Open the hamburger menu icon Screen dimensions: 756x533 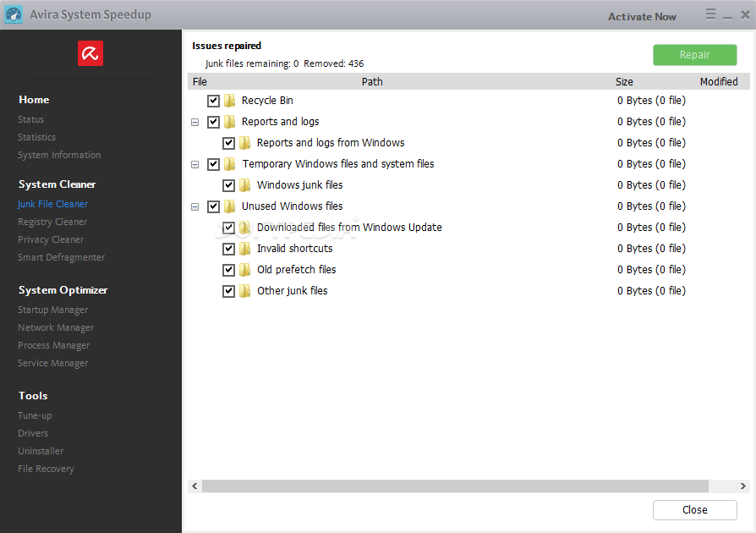coord(710,14)
